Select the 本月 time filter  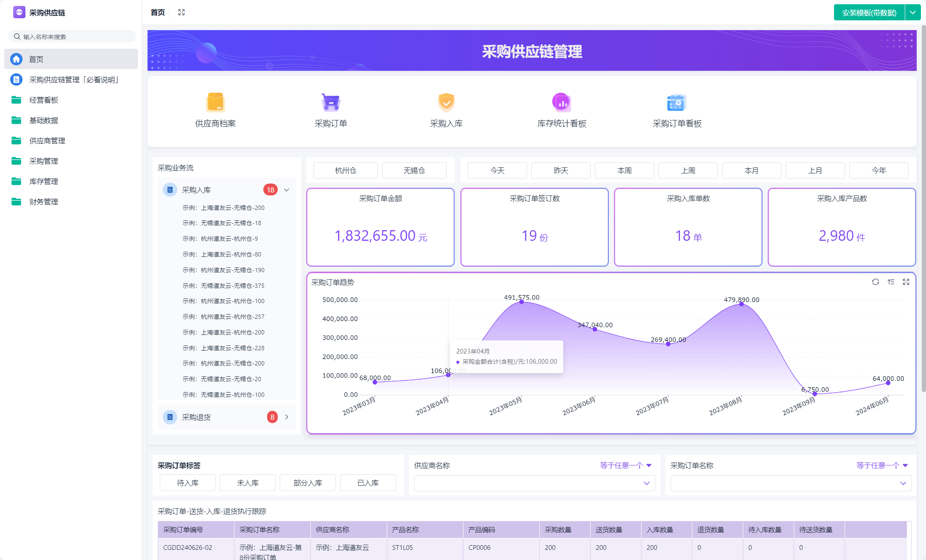pyautogui.click(x=751, y=170)
